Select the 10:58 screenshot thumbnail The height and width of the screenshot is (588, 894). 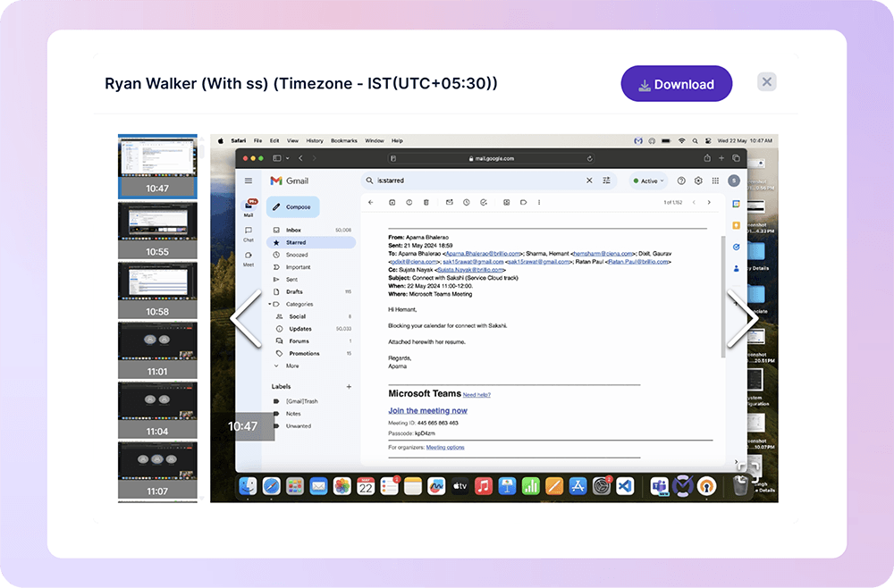[x=157, y=290]
